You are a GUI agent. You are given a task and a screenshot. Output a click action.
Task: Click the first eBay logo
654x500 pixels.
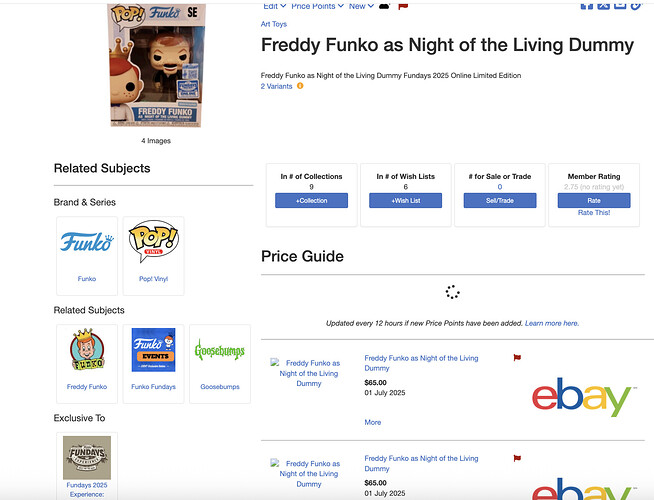point(584,397)
